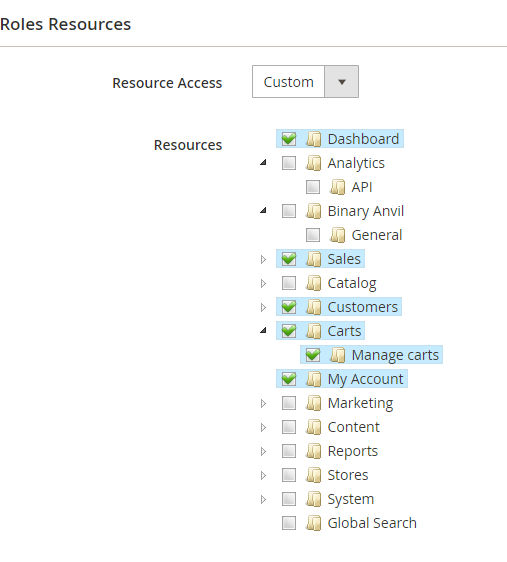Uncheck the My Account checkbox
Viewport: 507px width, 562px height.
pos(289,379)
